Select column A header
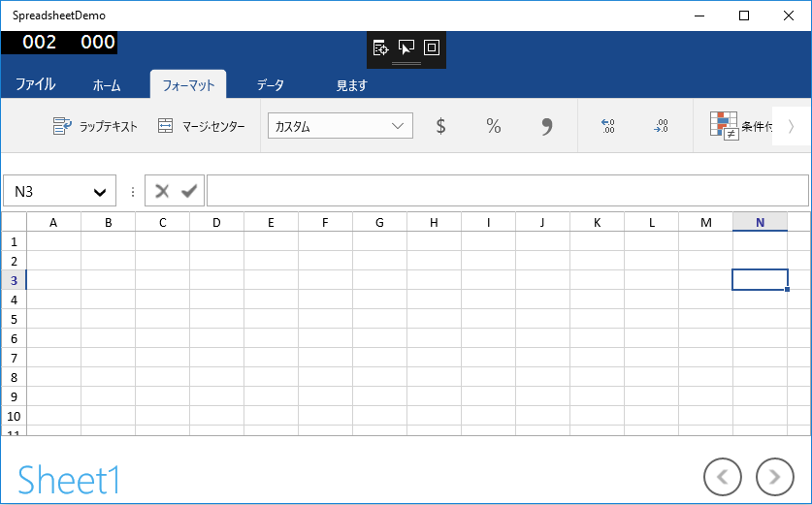The width and height of the screenshot is (812, 505). [x=54, y=223]
